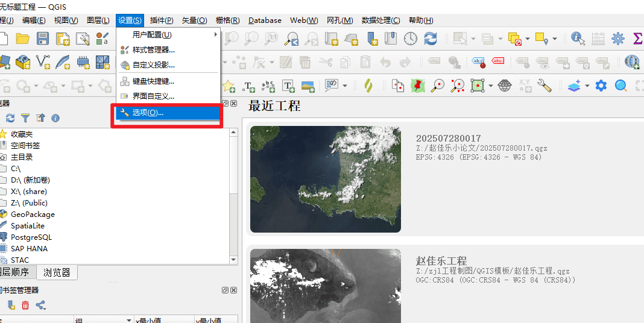Viewport: 644px width, 323px height.
Task: Activate the Identify Features tool
Action: tap(578, 39)
